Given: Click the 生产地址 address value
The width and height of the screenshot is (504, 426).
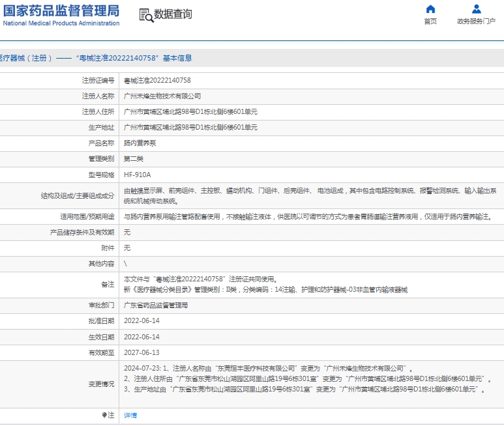Looking at the screenshot, I should 190,127.
